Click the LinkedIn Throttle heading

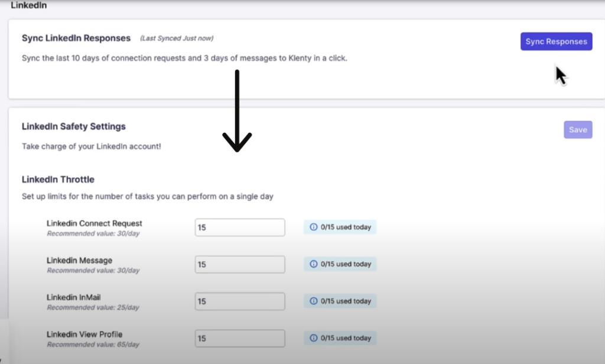coord(58,180)
